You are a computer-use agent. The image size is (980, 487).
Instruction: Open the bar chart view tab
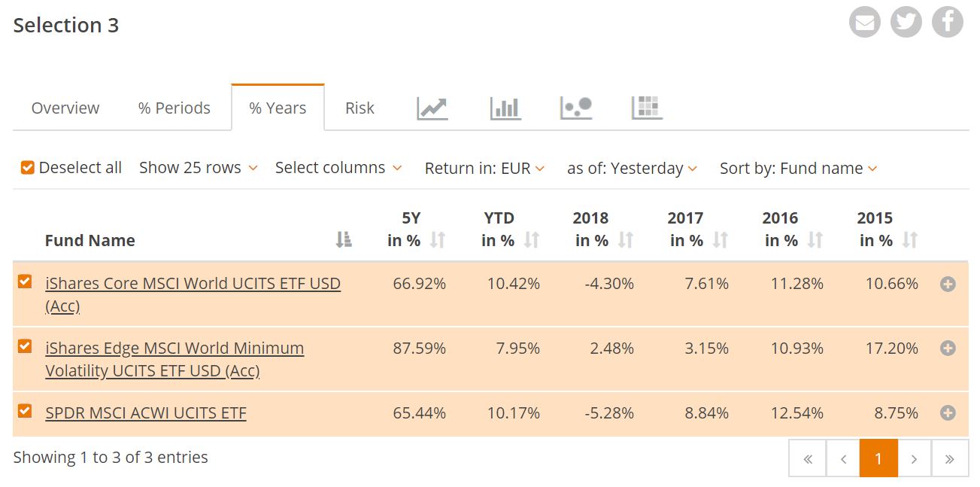[505, 108]
